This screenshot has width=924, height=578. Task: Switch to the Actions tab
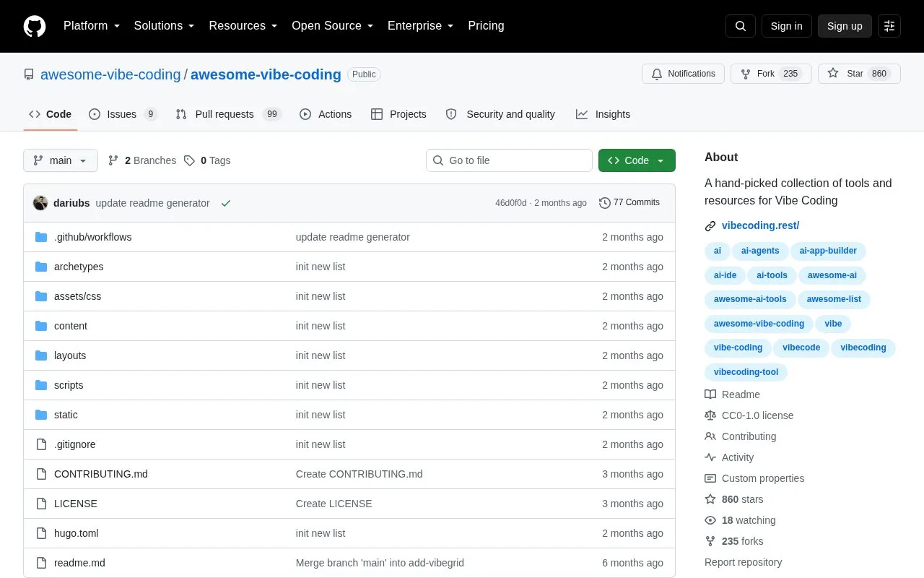(326, 114)
